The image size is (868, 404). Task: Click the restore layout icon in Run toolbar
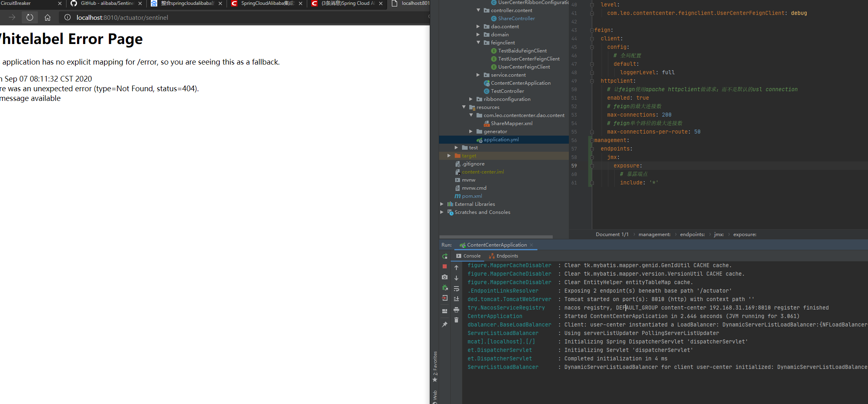[445, 311]
